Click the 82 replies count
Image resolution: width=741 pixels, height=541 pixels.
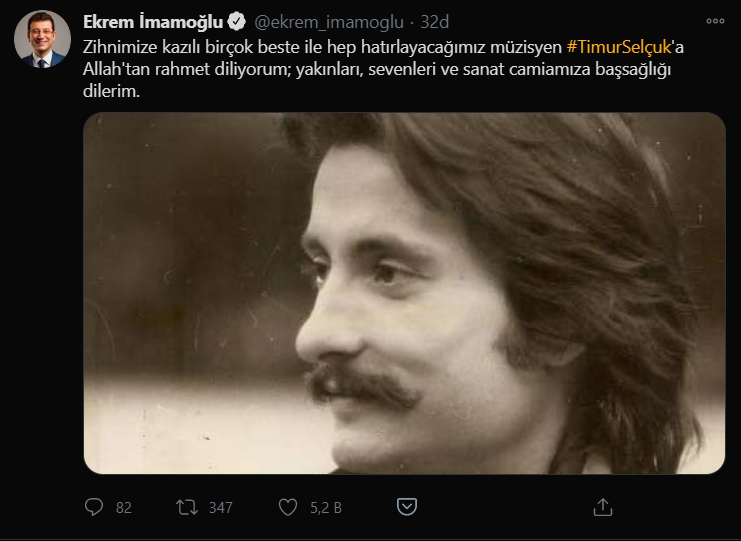(x=124, y=507)
